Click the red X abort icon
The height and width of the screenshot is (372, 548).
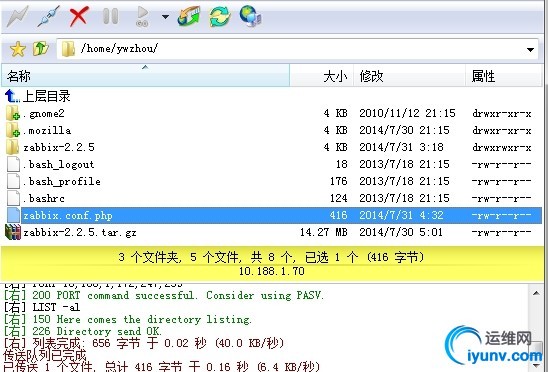tap(79, 16)
